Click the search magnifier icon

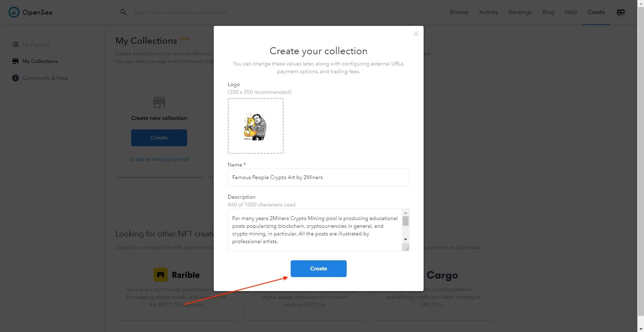123,12
